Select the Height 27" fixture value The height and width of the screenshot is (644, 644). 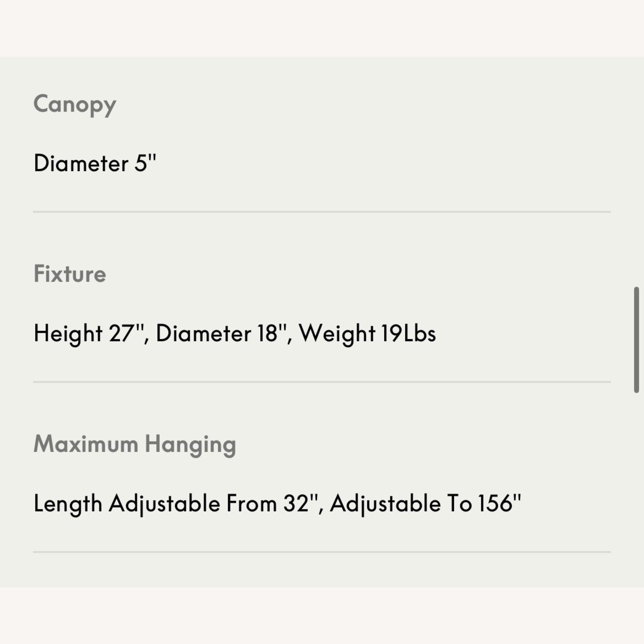coord(89,334)
